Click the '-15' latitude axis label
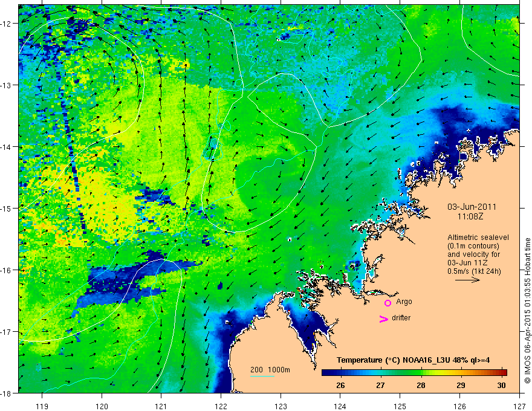The height and width of the screenshot is (411, 532). [6, 208]
